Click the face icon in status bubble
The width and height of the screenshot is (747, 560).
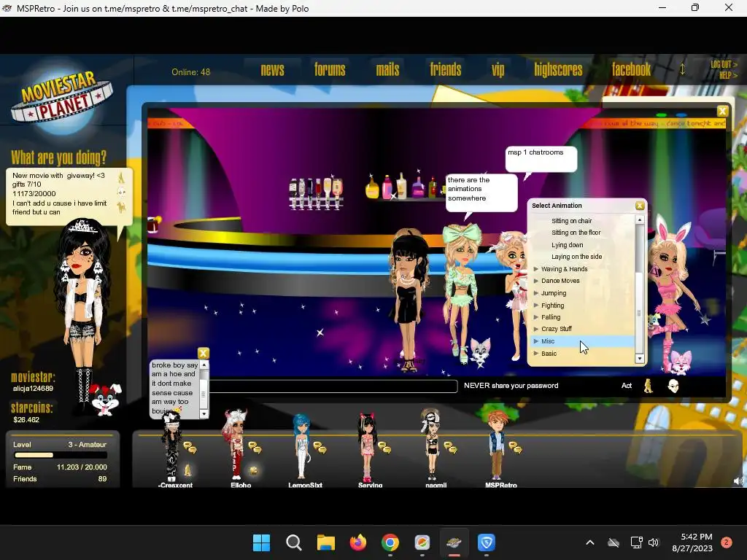pyautogui.click(x=122, y=192)
